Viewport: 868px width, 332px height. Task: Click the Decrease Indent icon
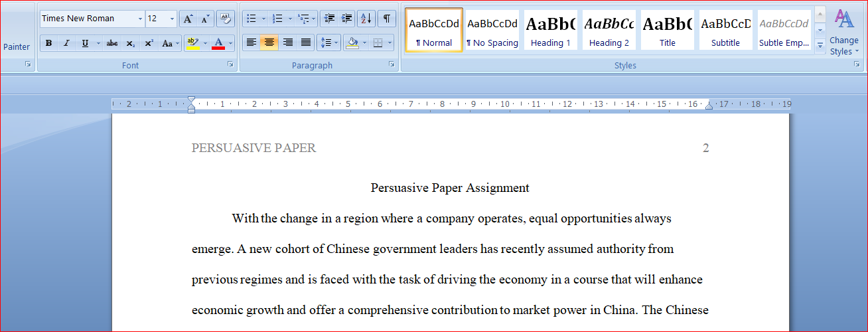(329, 19)
